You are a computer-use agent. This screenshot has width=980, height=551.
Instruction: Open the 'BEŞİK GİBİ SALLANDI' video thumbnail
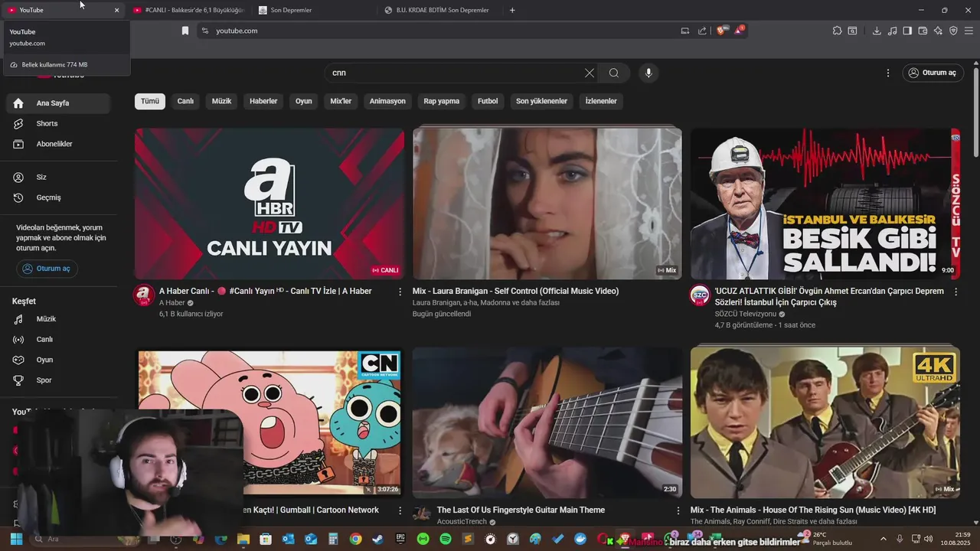[825, 204]
